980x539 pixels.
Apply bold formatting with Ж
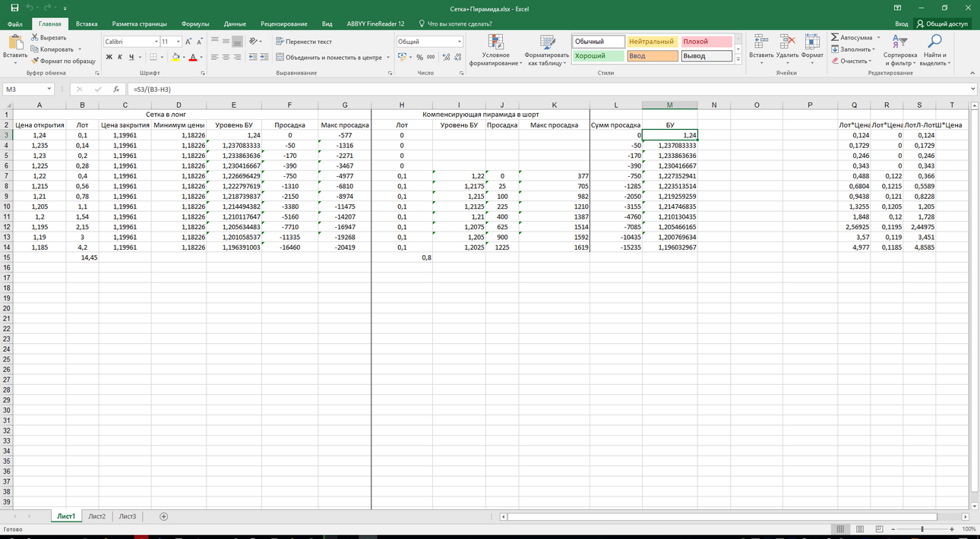click(109, 57)
